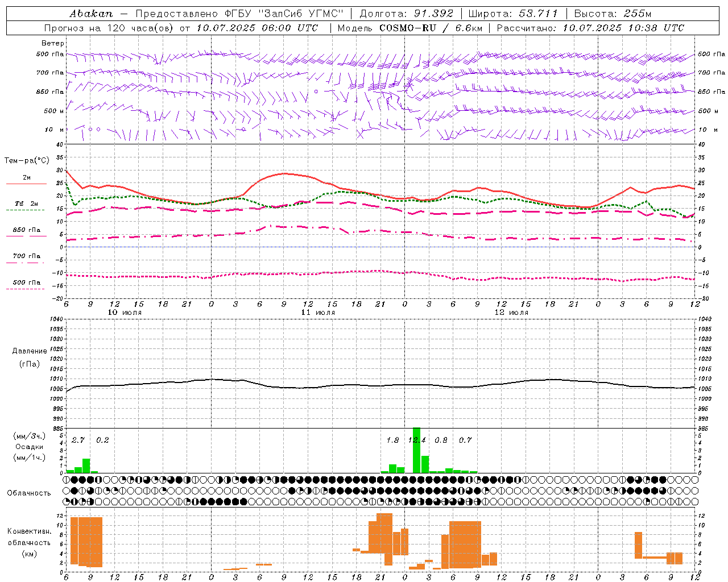Click the "11 июля" date label

pos(318,312)
